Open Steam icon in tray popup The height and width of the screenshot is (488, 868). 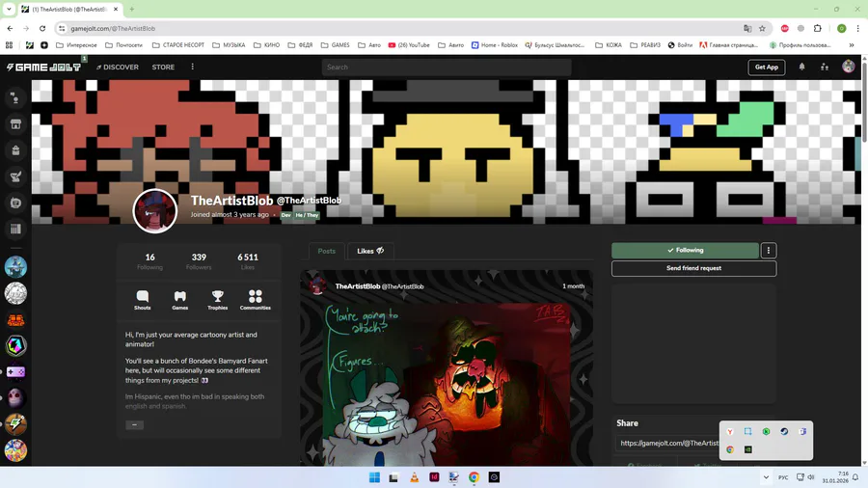click(784, 431)
